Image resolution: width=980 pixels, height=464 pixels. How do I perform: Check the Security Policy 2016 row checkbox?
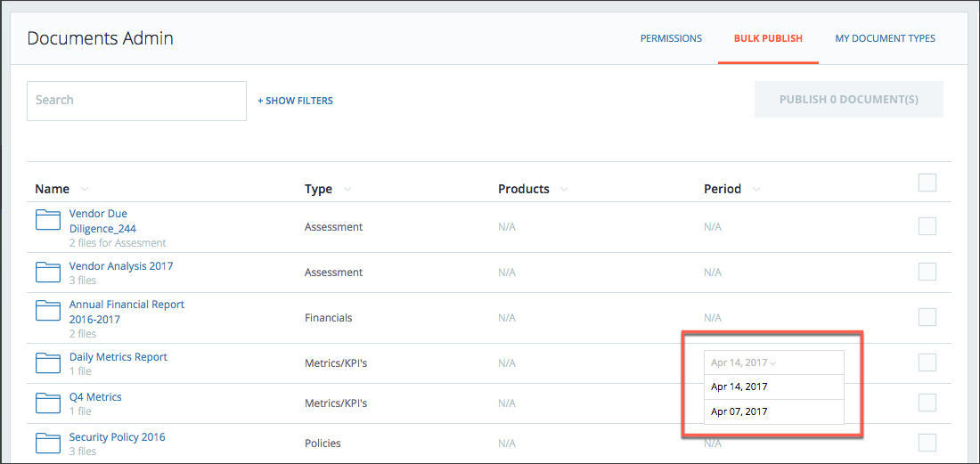tap(927, 443)
